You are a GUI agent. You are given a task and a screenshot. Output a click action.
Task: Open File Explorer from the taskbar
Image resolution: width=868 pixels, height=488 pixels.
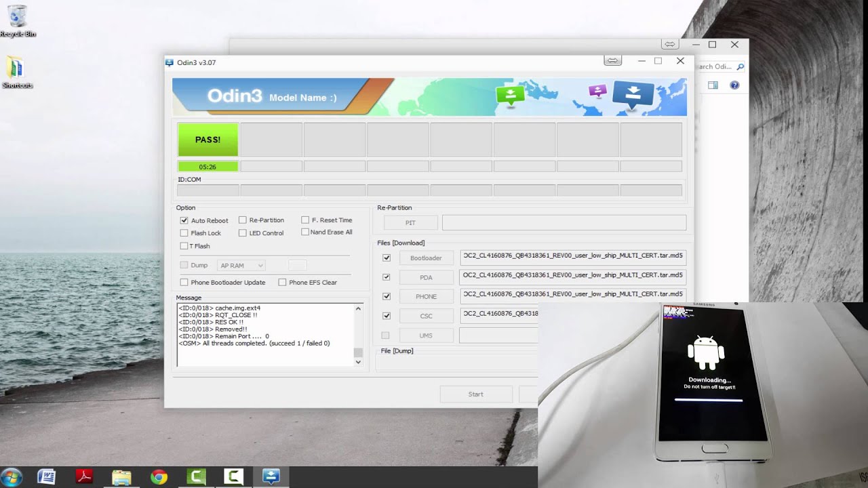tap(121, 477)
